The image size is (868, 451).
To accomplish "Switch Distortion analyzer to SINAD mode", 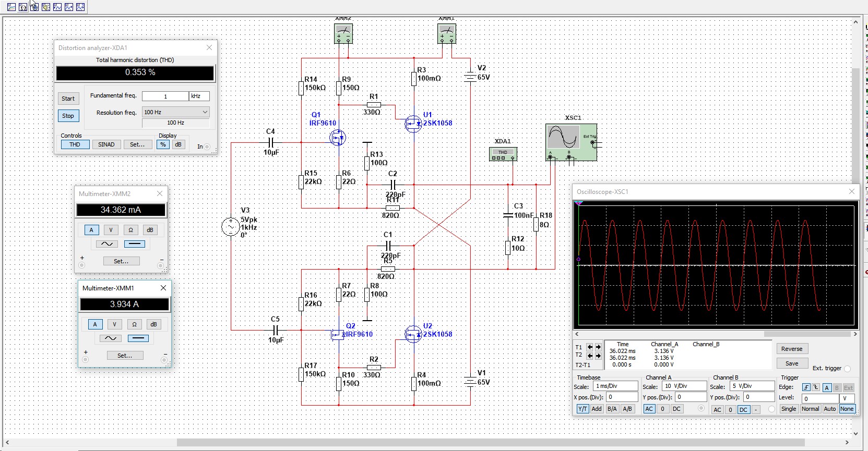I will (x=106, y=144).
